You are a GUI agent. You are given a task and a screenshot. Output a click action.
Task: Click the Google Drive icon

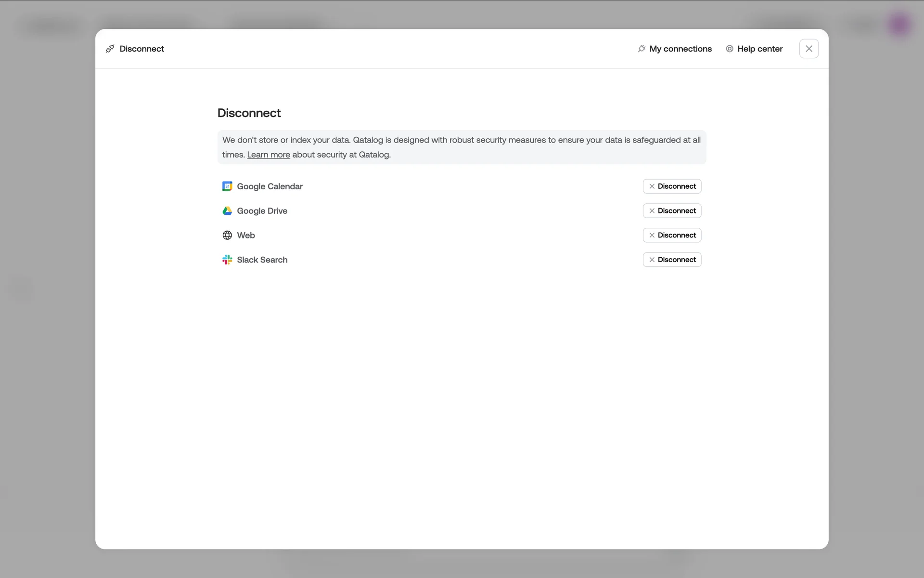[x=227, y=211]
